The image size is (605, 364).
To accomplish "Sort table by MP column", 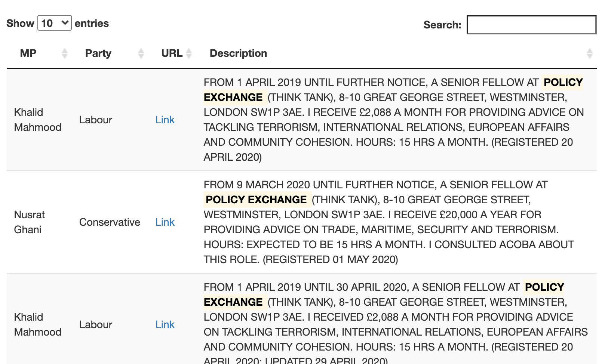I will point(65,53).
